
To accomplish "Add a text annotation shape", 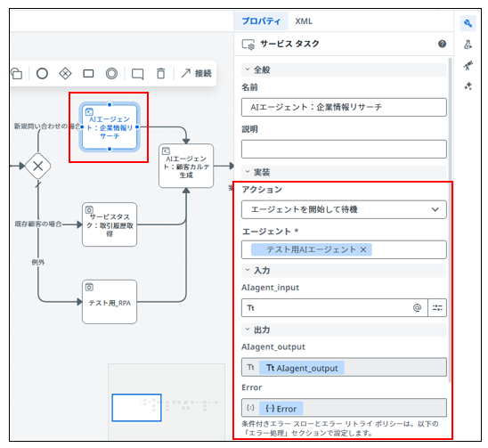I will coord(137,74).
